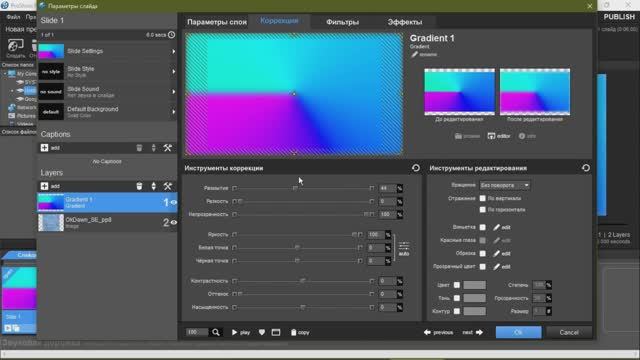The image size is (640, 360).
Task: Open the Файл menu in main window
Action: [x=13, y=17]
